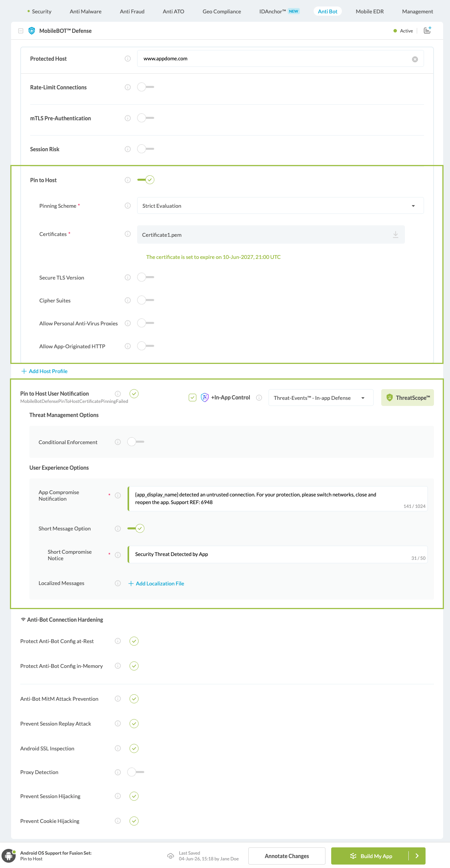Show info for Session Risk
This screenshot has width=450, height=868.
[128, 149]
